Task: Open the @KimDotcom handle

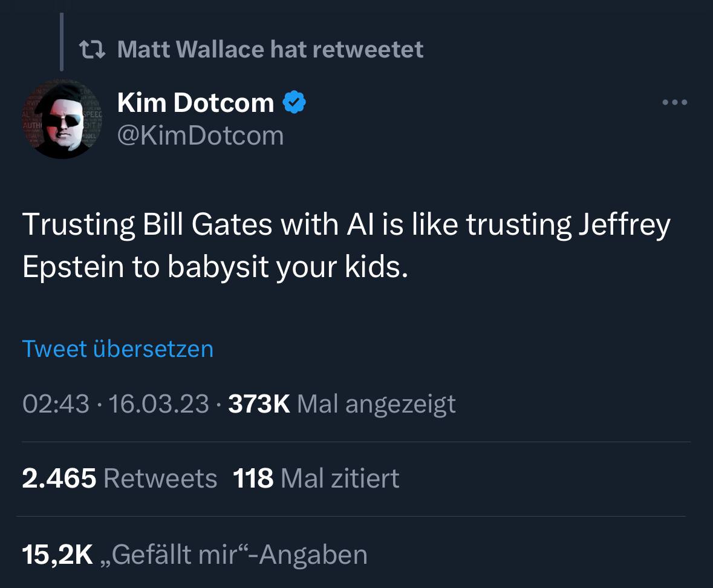Action: point(200,135)
